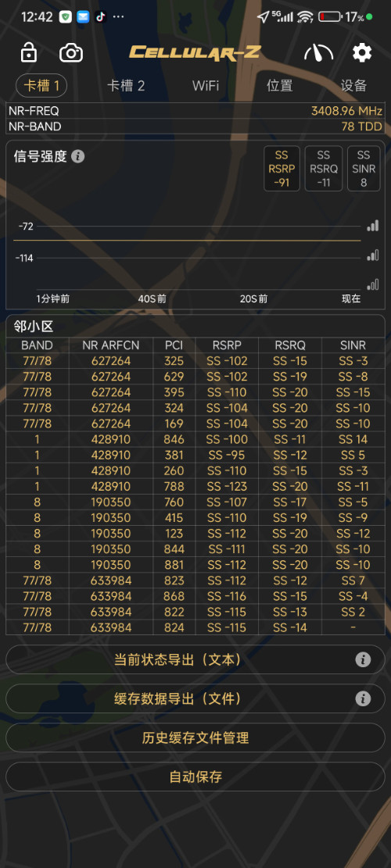Switch to WiFi tab
The width and height of the screenshot is (391, 868).
[x=206, y=86]
